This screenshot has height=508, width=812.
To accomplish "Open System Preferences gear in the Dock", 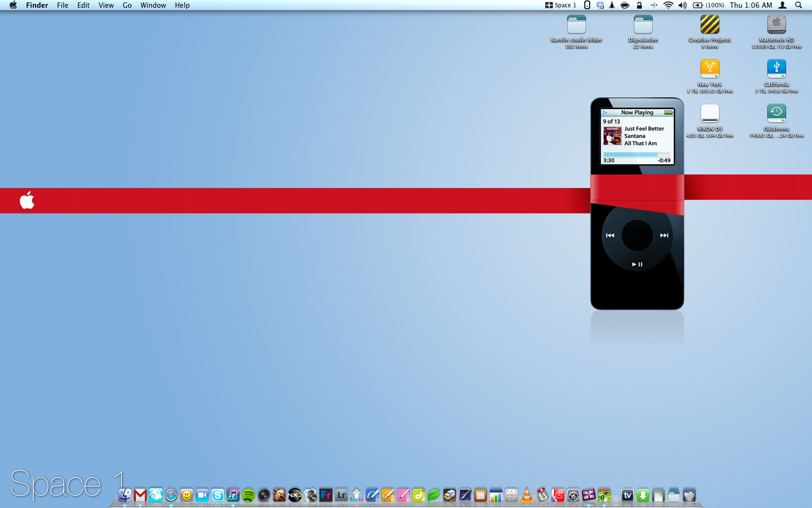I will pyautogui.click(x=573, y=495).
